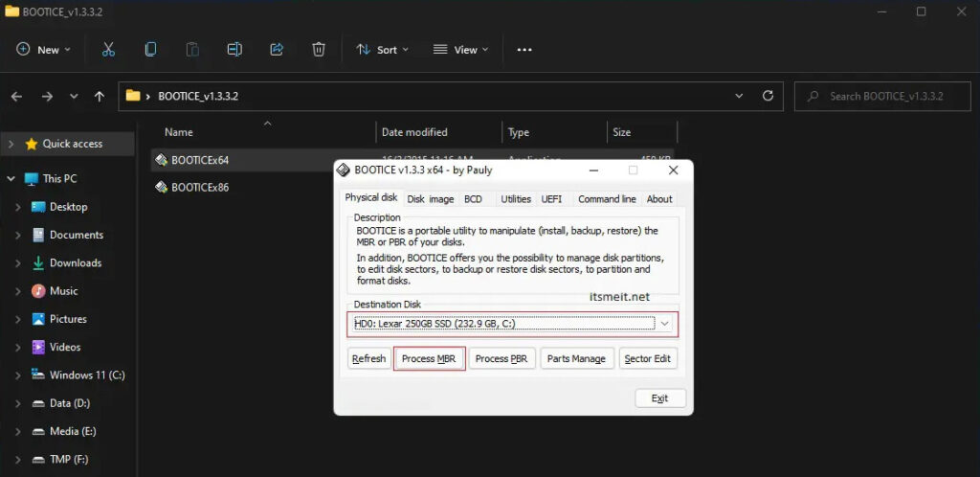
Task: Switch to the UEFI tab
Action: pyautogui.click(x=551, y=199)
